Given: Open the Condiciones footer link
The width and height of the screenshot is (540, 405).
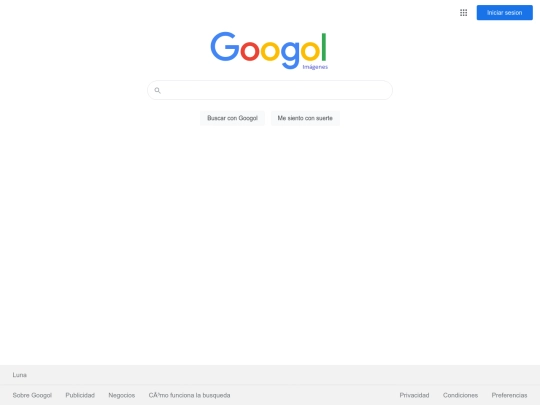Looking at the screenshot, I should pyautogui.click(x=460, y=395).
